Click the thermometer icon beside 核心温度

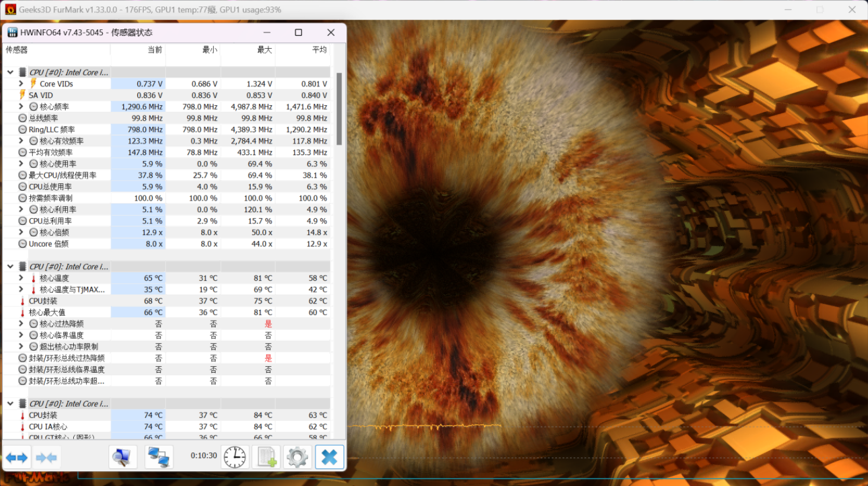34,278
